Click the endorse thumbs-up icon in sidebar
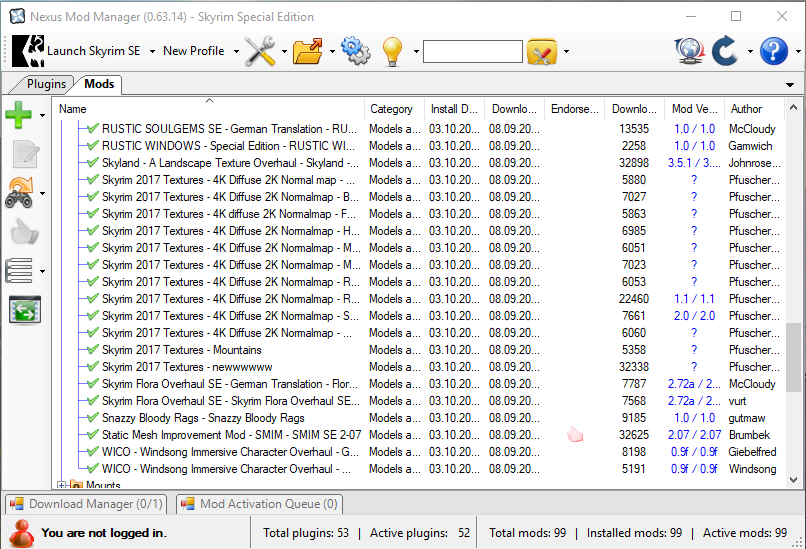The width and height of the screenshot is (806, 549). pyautogui.click(x=23, y=231)
